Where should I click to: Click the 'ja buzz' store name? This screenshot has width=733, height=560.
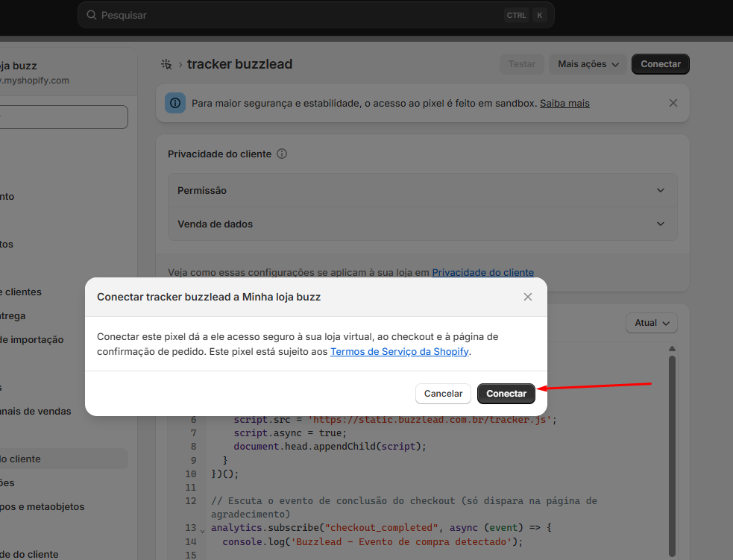click(x=18, y=66)
